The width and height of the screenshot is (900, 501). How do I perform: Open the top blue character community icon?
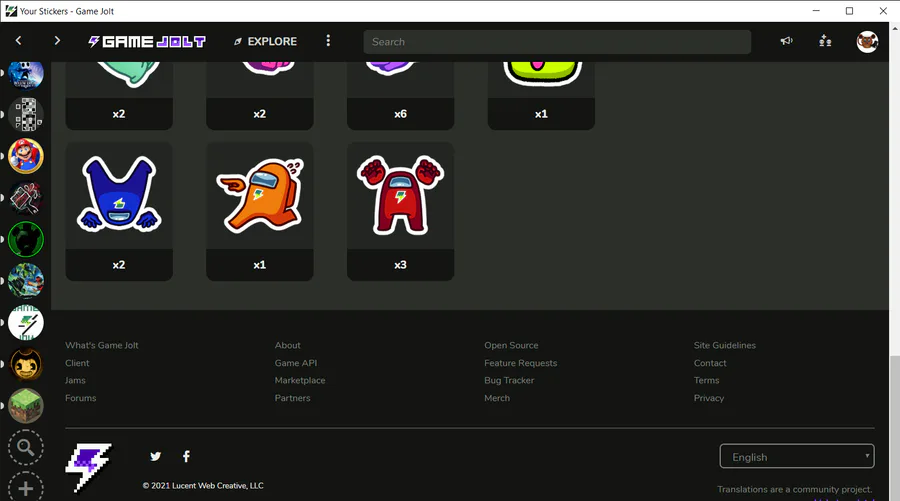[x=26, y=75]
